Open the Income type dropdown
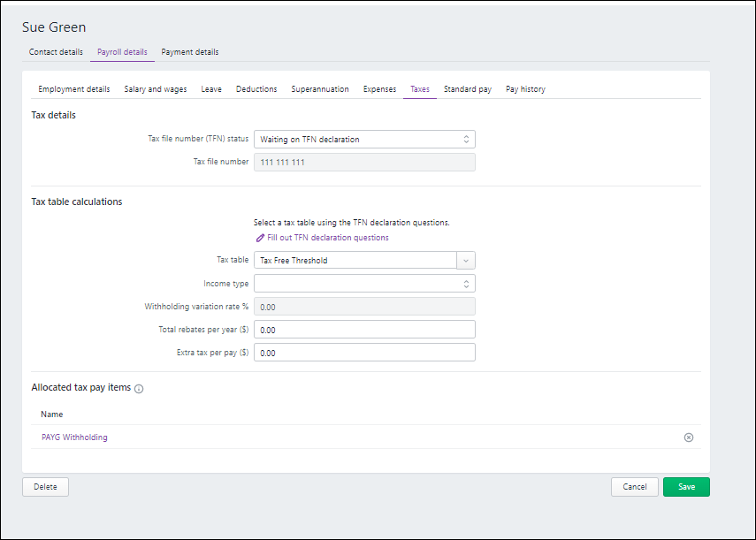This screenshot has height=540, width=756. pos(467,283)
